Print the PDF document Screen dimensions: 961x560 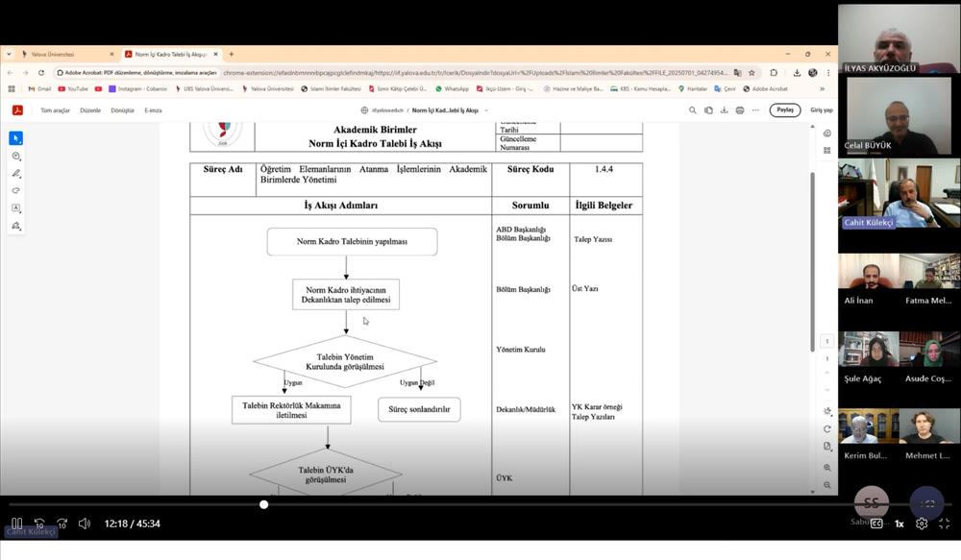740,110
